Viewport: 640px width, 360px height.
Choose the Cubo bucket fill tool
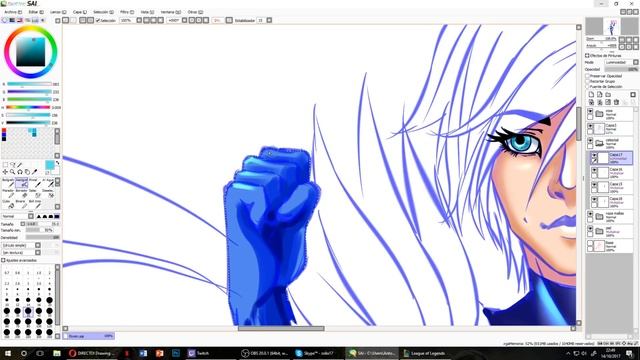[8, 204]
